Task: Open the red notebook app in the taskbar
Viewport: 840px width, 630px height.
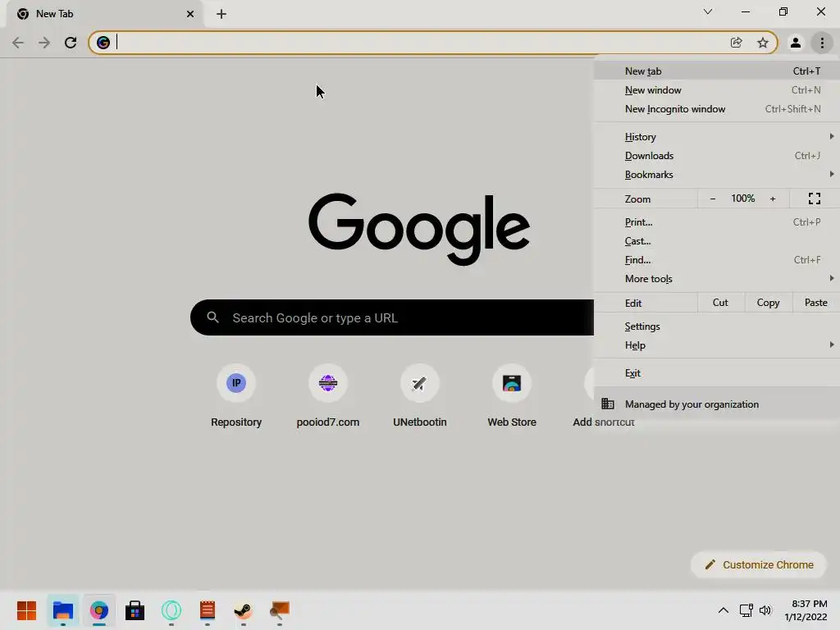Action: tap(208, 610)
